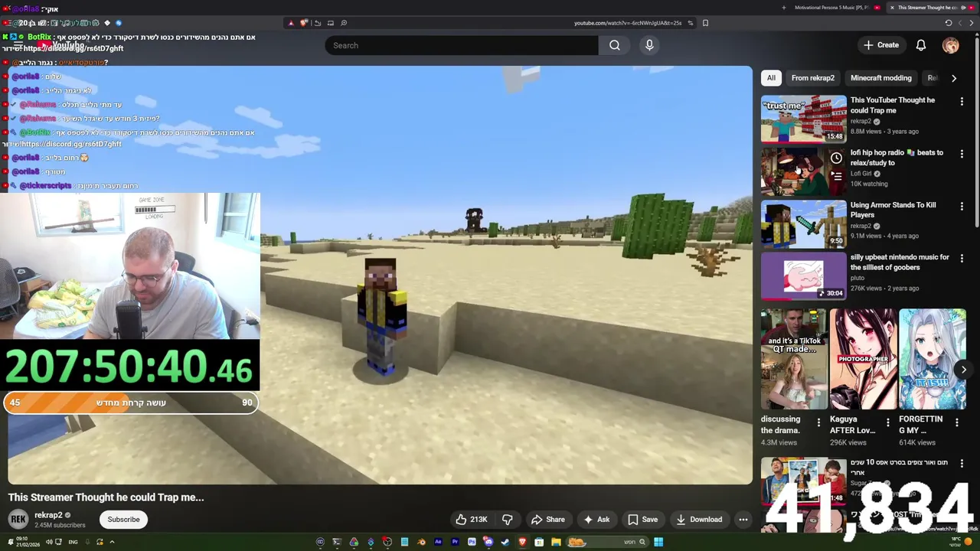
Task: Click the Share button
Action: click(x=548, y=520)
